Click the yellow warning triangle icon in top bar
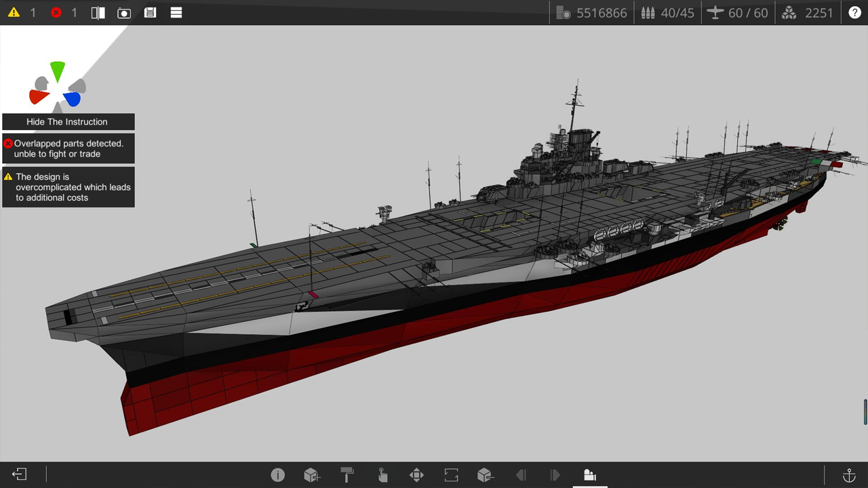This screenshot has width=868, height=488. [14, 13]
